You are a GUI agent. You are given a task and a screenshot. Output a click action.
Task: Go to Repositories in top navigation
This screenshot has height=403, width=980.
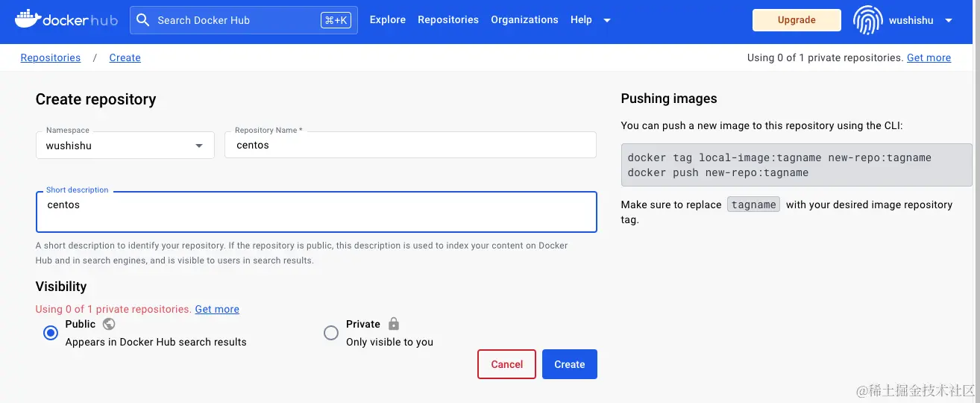point(448,20)
